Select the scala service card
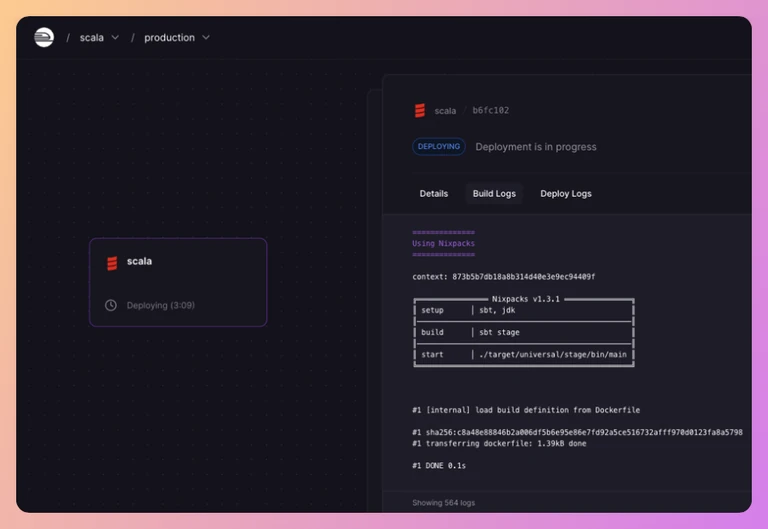This screenshot has width=768, height=529. 178,282
